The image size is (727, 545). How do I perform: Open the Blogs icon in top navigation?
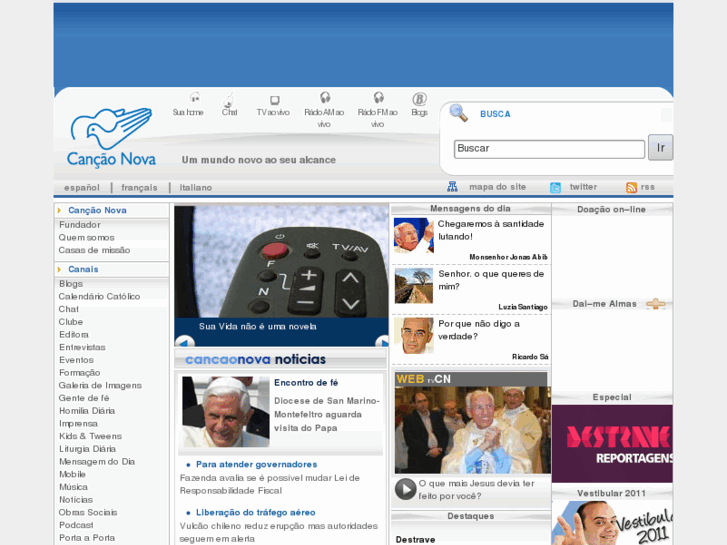tap(419, 99)
